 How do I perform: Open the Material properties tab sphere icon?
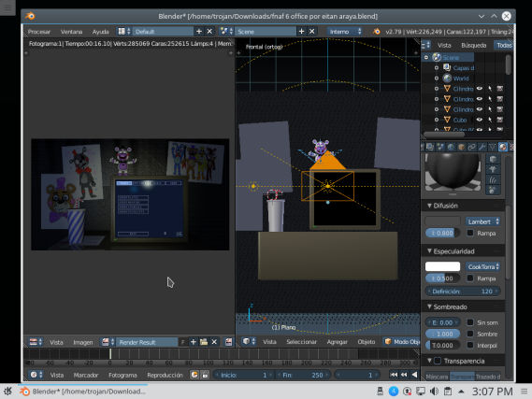(503, 147)
